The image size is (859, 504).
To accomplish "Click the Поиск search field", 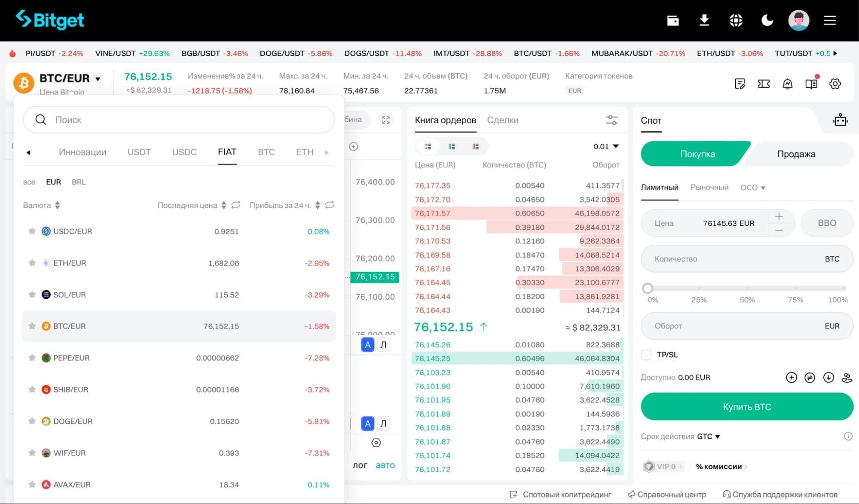I will tap(179, 120).
